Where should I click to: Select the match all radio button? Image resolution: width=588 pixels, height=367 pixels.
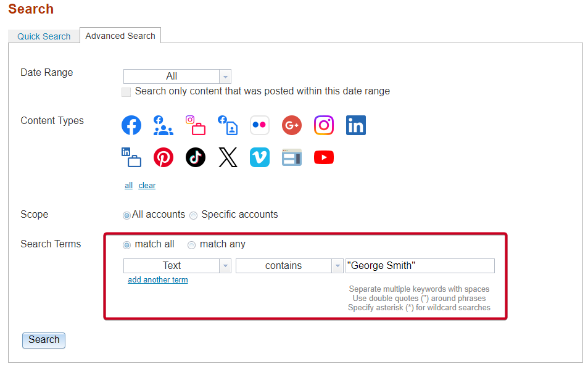(x=126, y=245)
